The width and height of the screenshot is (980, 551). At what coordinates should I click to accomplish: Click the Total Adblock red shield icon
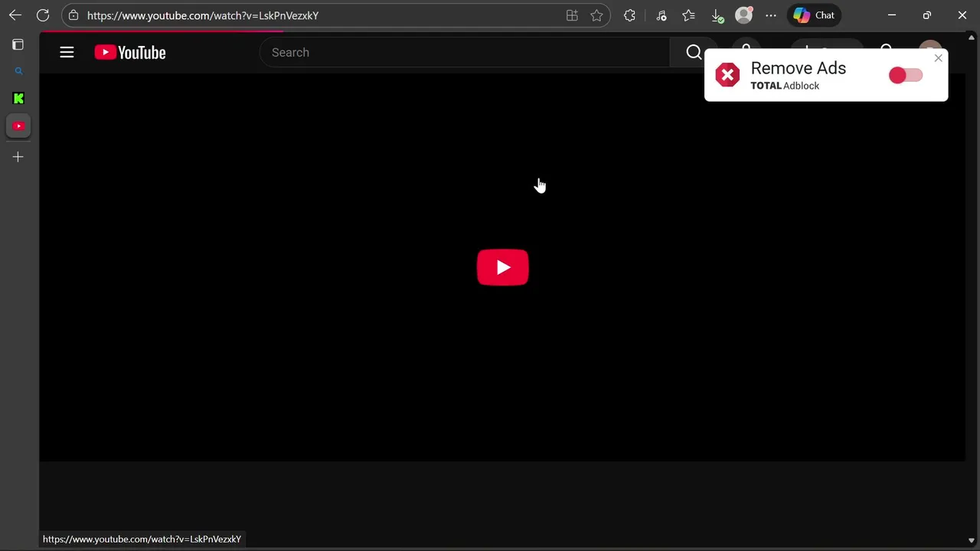[727, 75]
